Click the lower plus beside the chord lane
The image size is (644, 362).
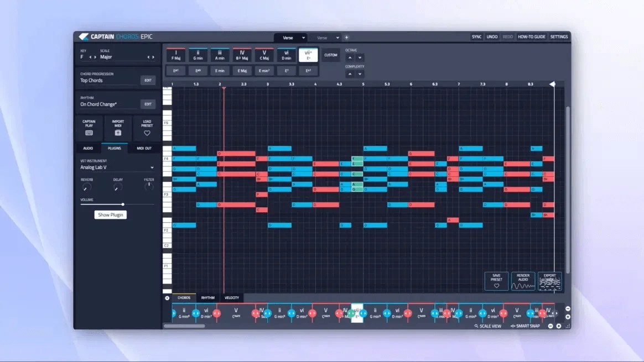568,317
